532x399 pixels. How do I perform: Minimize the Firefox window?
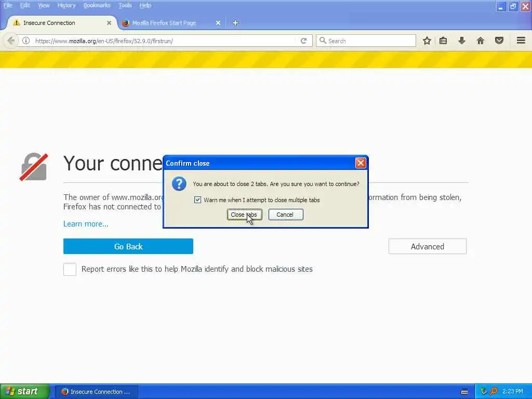(501, 6)
